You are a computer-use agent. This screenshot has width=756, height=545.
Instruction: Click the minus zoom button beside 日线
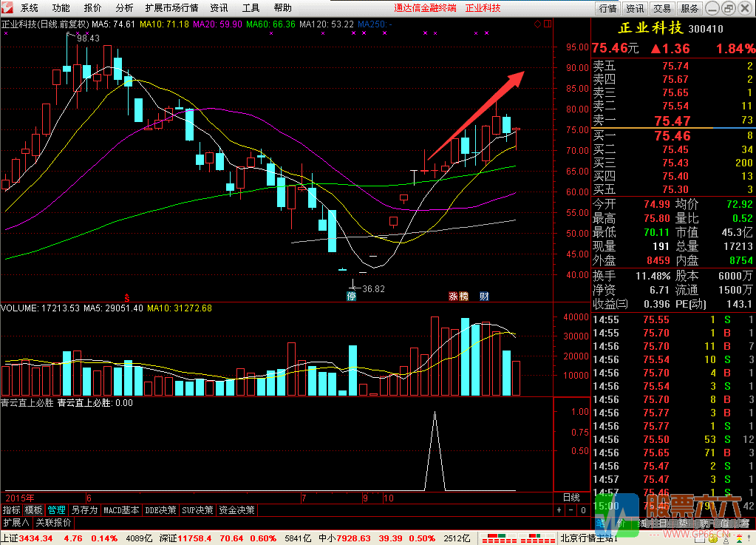[571, 510]
